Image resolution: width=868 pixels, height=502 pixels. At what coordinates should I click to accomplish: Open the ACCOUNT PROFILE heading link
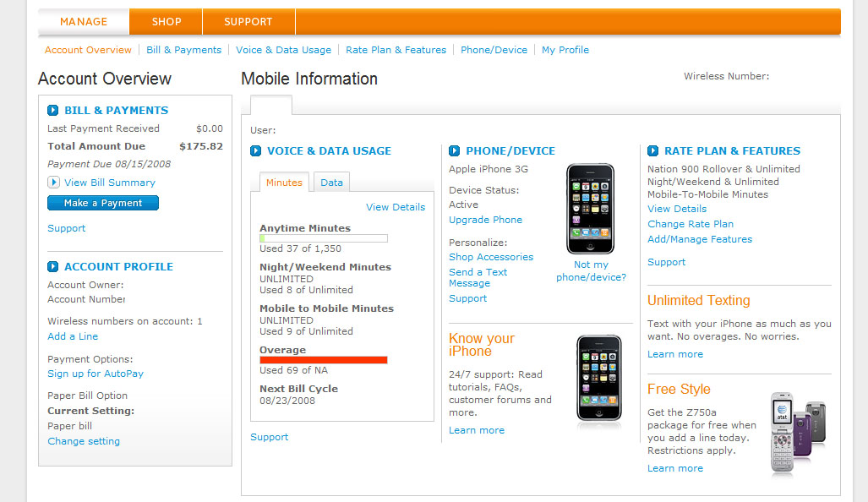[x=118, y=267]
